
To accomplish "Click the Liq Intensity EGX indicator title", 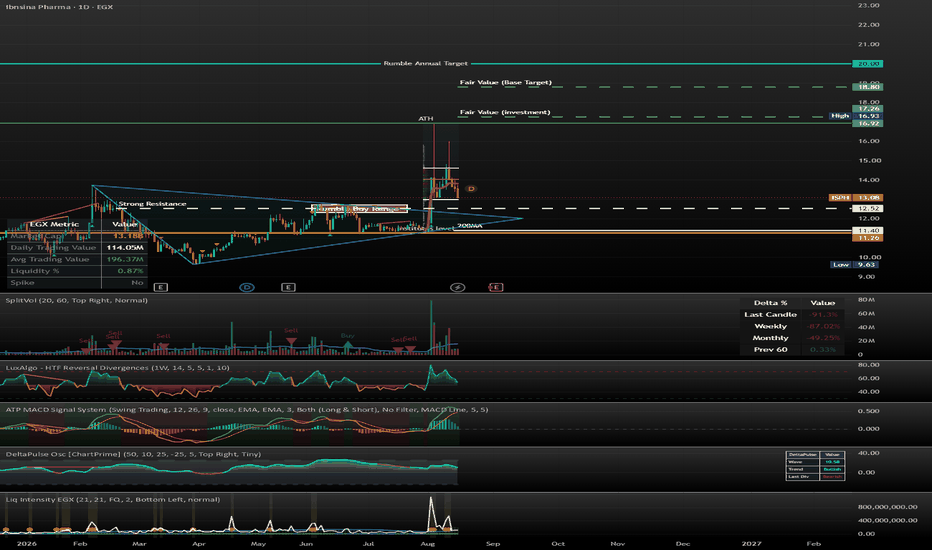I will 113,499.
